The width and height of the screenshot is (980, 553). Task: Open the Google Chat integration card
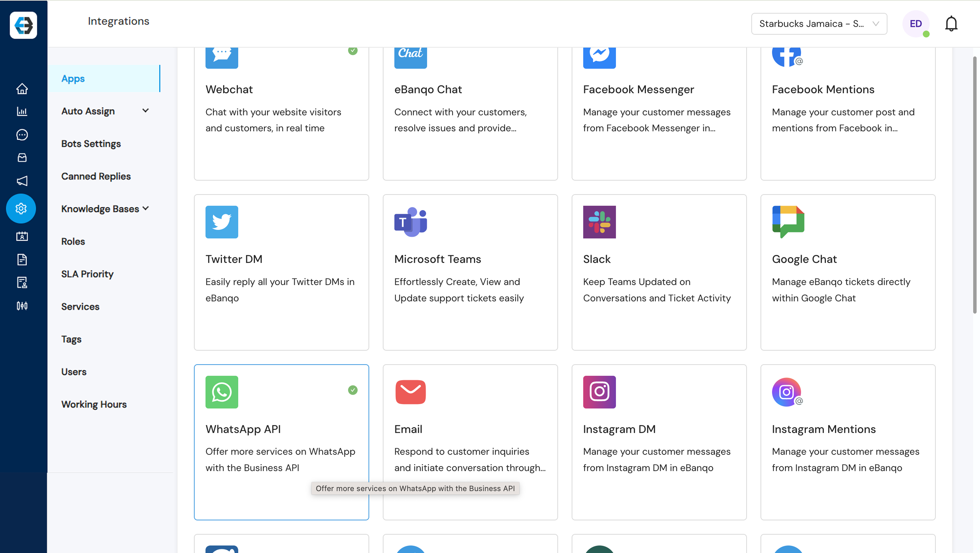(847, 272)
